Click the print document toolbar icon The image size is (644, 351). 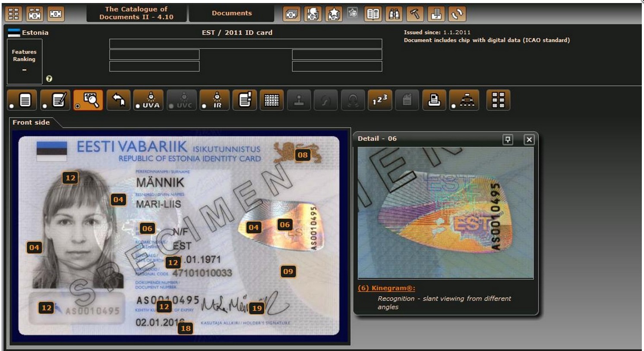[x=434, y=100]
